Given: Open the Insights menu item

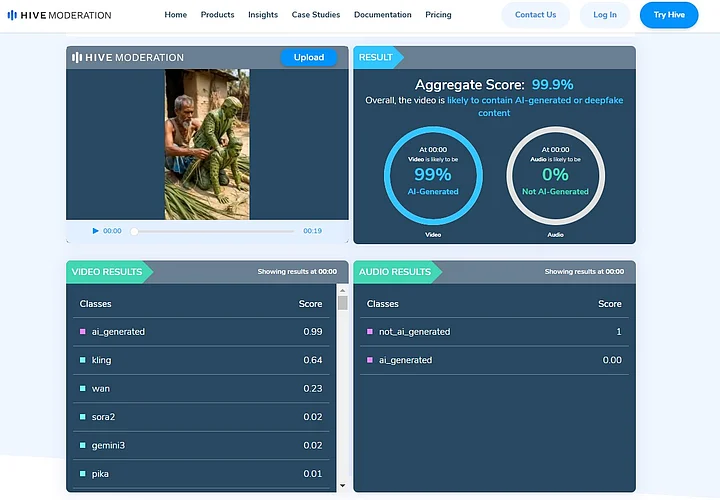Looking at the screenshot, I should tap(263, 15).
